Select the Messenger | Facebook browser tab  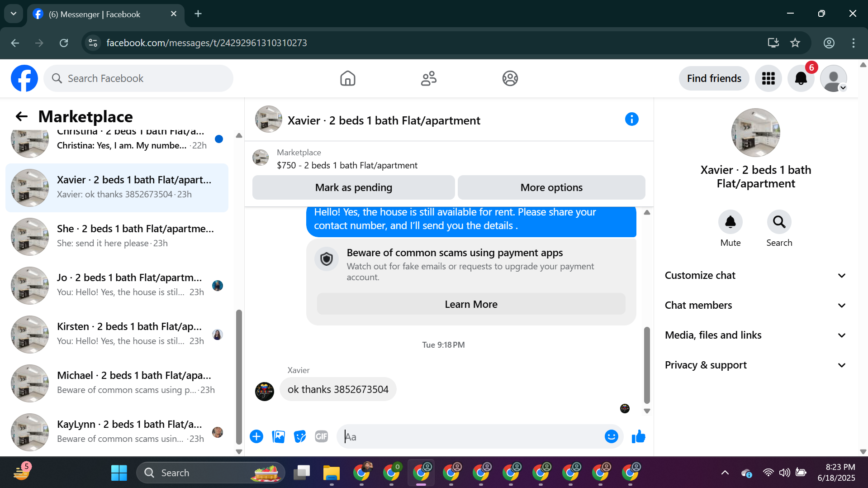(x=105, y=14)
